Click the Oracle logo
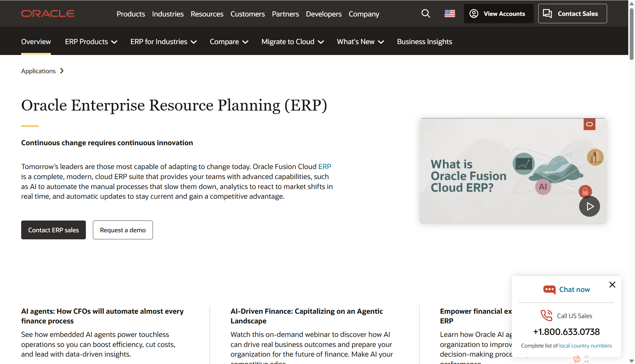This screenshot has height=364, width=635. tap(48, 14)
